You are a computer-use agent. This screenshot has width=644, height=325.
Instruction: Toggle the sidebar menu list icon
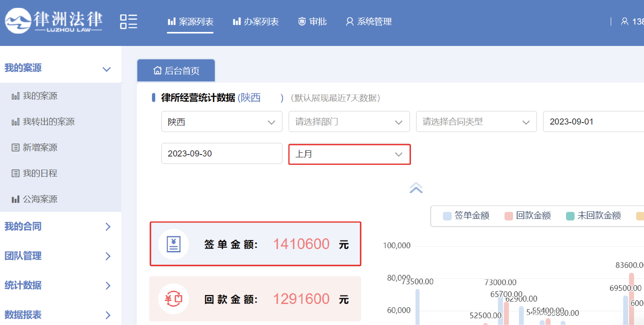click(x=129, y=21)
